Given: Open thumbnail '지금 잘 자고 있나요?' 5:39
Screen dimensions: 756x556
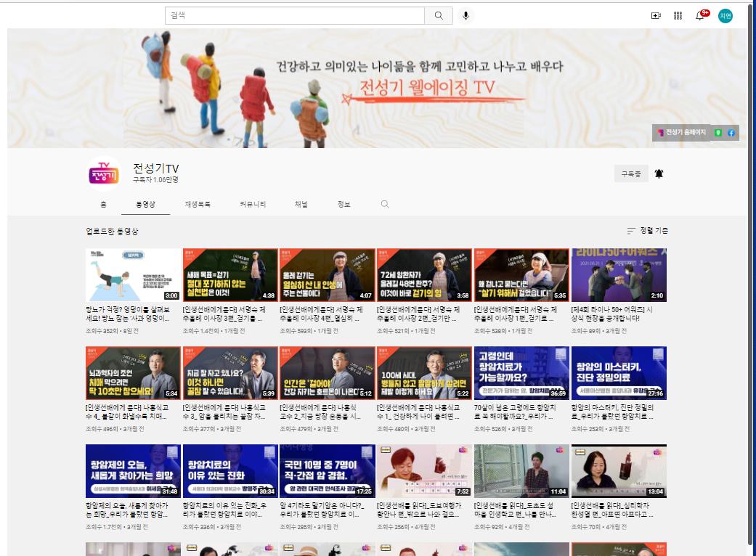Looking at the screenshot, I should (230, 373).
